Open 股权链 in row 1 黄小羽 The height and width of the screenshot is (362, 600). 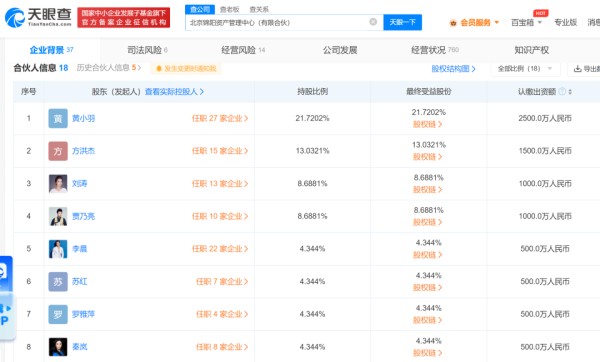point(427,124)
